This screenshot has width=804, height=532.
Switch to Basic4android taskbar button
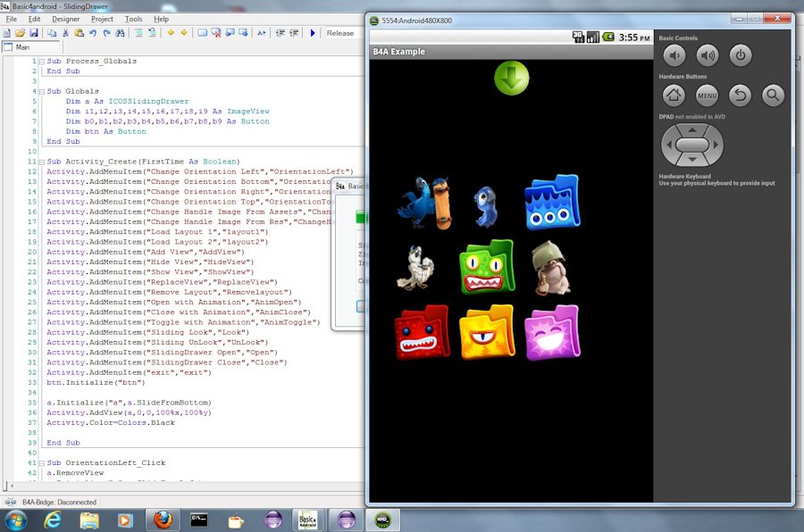(x=307, y=520)
